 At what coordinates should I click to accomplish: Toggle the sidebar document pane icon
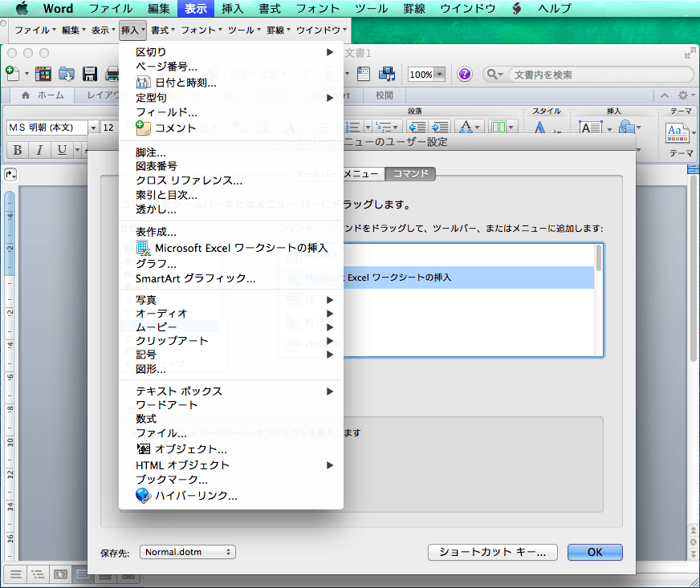tap(364, 74)
